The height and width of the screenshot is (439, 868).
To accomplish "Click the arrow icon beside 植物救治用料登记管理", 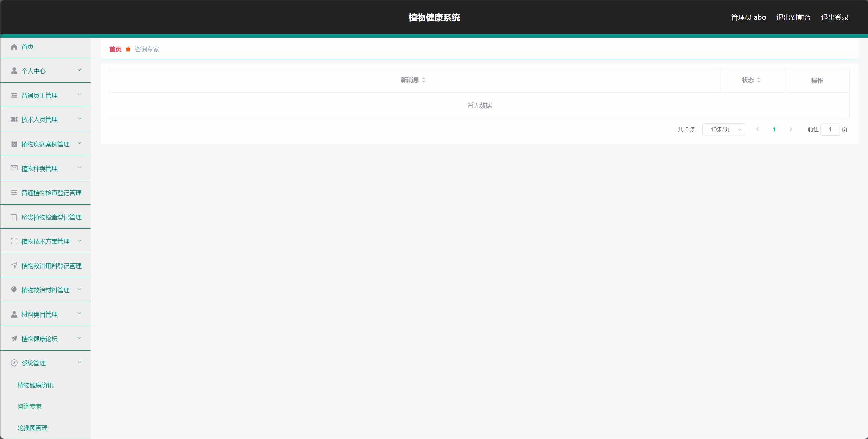I will coord(14,265).
